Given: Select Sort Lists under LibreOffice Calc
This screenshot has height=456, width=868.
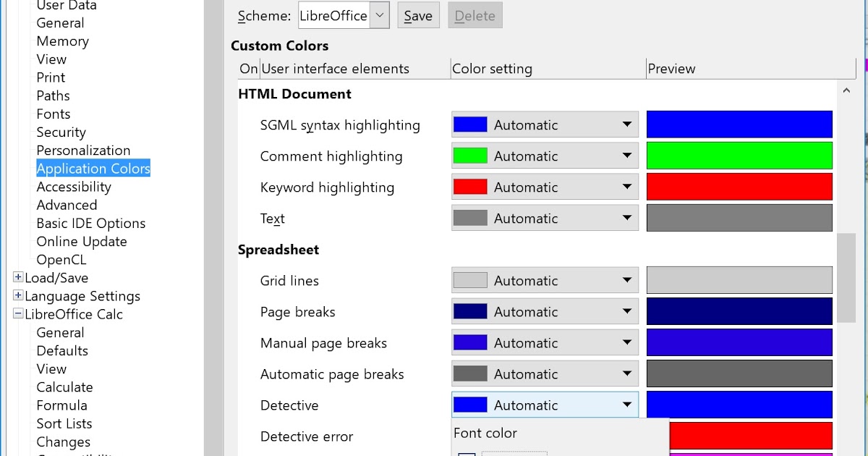Looking at the screenshot, I should pyautogui.click(x=64, y=423).
